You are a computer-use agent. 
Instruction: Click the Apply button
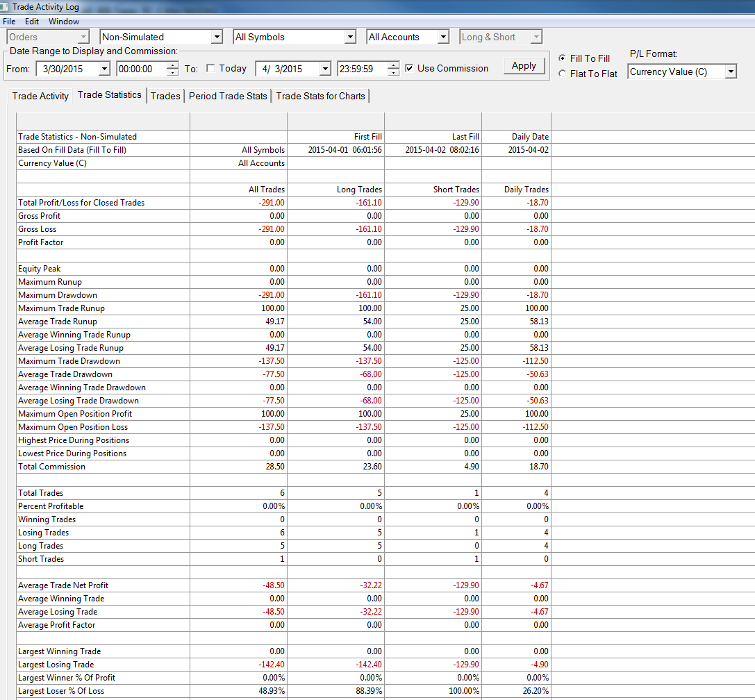click(524, 66)
